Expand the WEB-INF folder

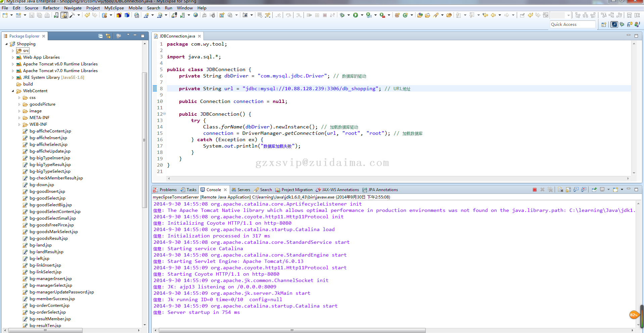[x=19, y=124]
